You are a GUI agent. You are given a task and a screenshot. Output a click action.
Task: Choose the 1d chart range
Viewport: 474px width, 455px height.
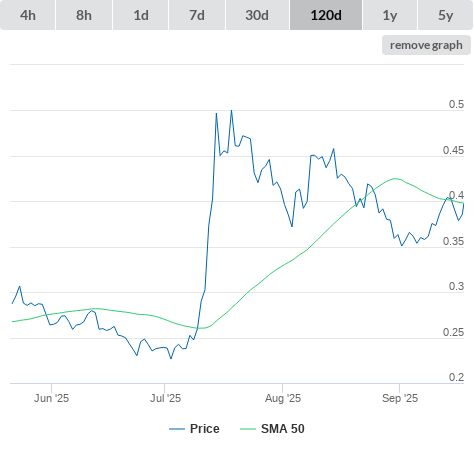tap(141, 15)
